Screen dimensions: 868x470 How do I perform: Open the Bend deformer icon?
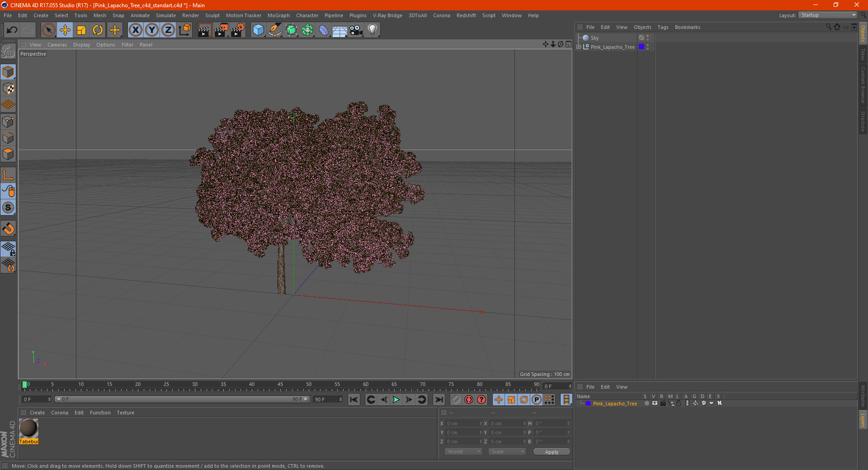[x=324, y=30]
